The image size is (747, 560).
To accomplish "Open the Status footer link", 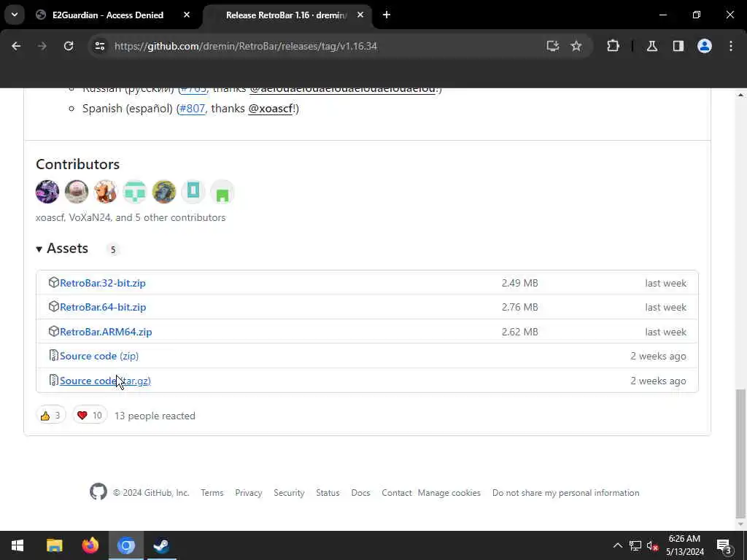I will (328, 493).
